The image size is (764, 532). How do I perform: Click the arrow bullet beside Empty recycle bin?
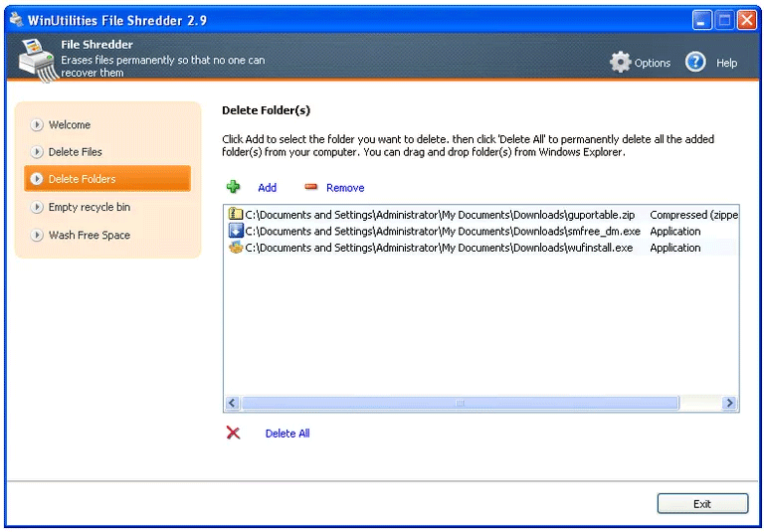pos(37,207)
